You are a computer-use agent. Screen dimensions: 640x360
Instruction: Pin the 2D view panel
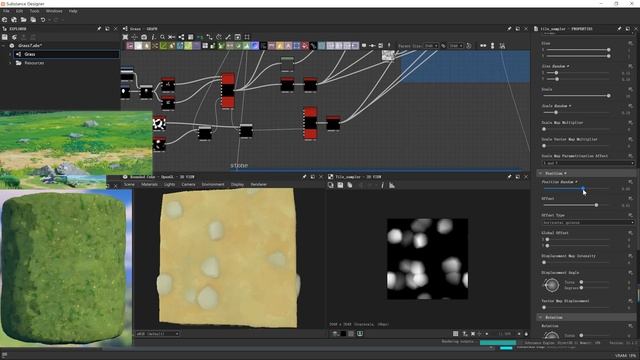(x=509, y=177)
